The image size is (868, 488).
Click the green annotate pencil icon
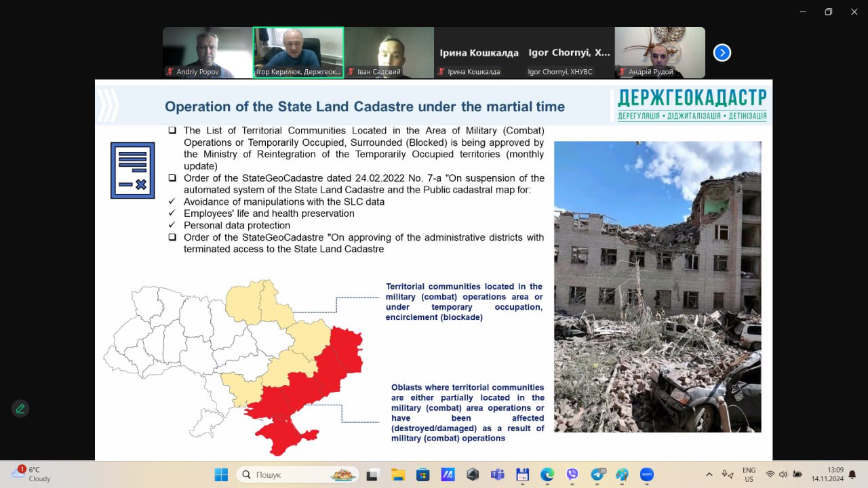click(20, 409)
